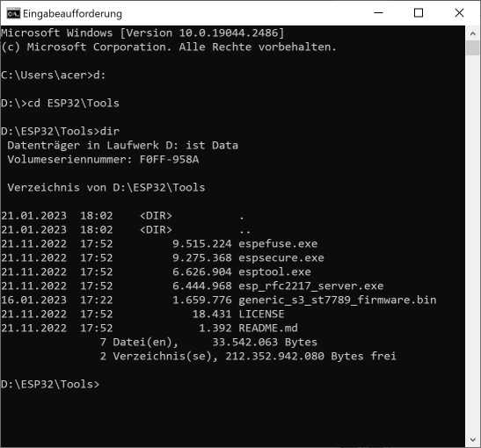
Task: Click the final D:\ESP32\Tools> prompt line
Action: pyautogui.click(x=50, y=384)
